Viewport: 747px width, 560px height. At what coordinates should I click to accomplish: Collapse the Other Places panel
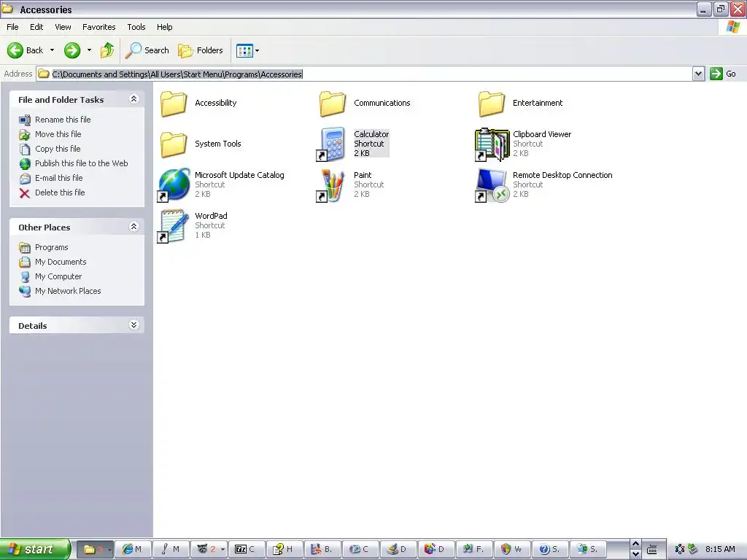click(134, 227)
